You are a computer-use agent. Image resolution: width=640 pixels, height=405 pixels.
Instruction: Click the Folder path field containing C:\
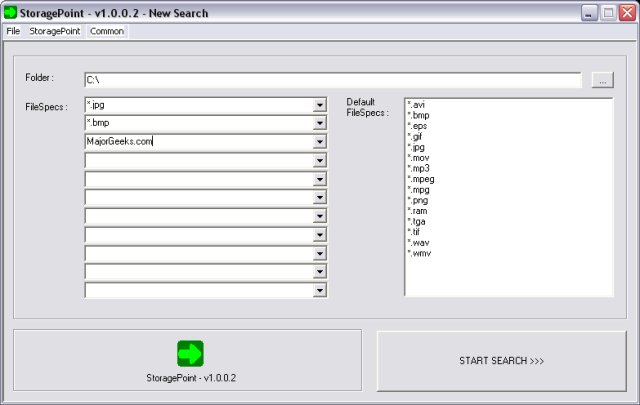click(x=333, y=80)
